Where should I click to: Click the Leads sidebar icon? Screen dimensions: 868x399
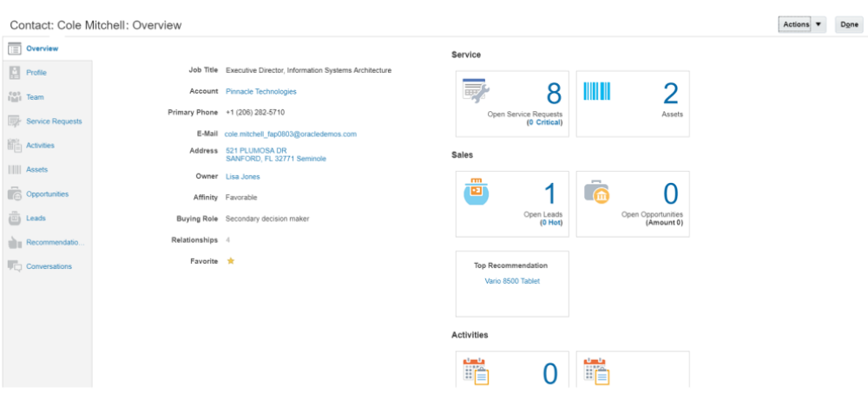pyautogui.click(x=14, y=219)
